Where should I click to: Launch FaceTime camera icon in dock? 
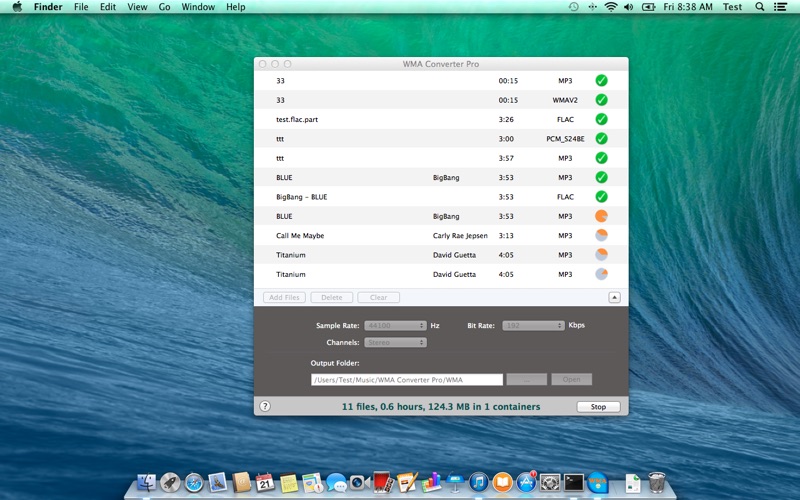click(x=360, y=482)
